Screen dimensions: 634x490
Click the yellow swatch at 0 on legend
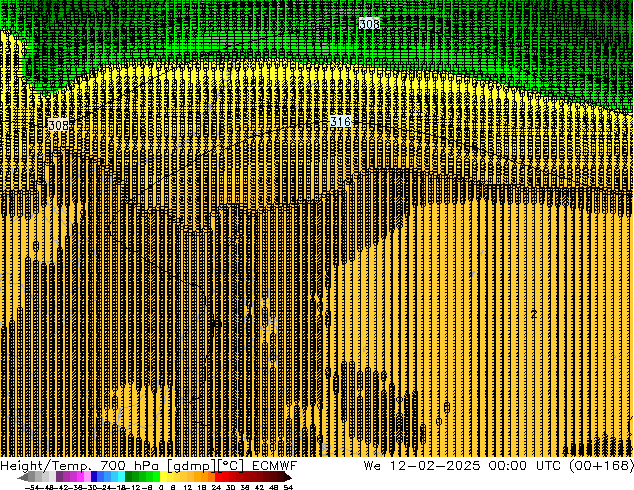(163, 476)
